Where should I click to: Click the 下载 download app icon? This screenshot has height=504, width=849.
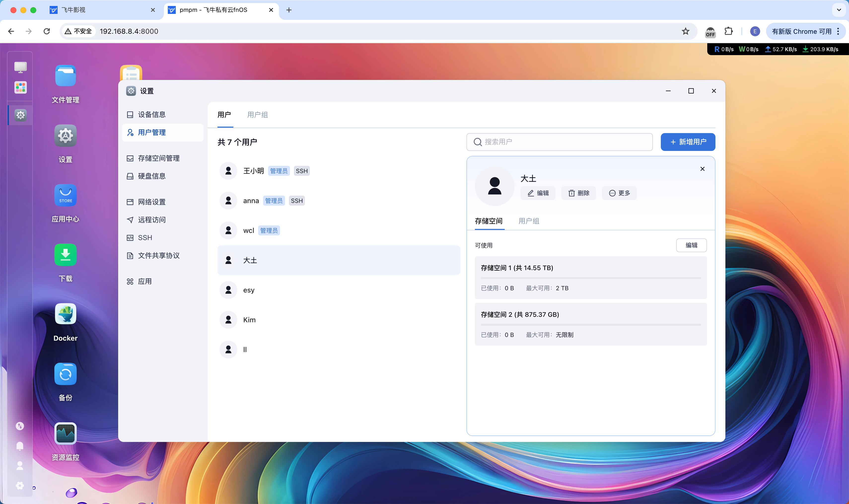pyautogui.click(x=65, y=255)
